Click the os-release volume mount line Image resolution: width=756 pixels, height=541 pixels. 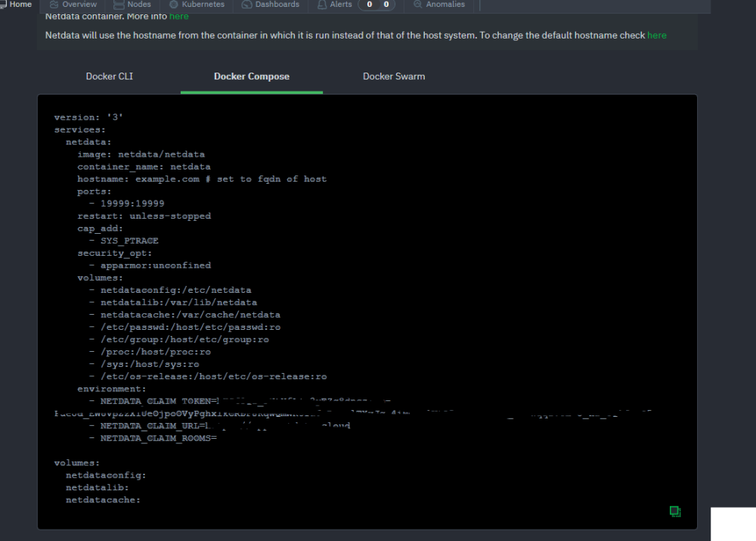point(208,377)
